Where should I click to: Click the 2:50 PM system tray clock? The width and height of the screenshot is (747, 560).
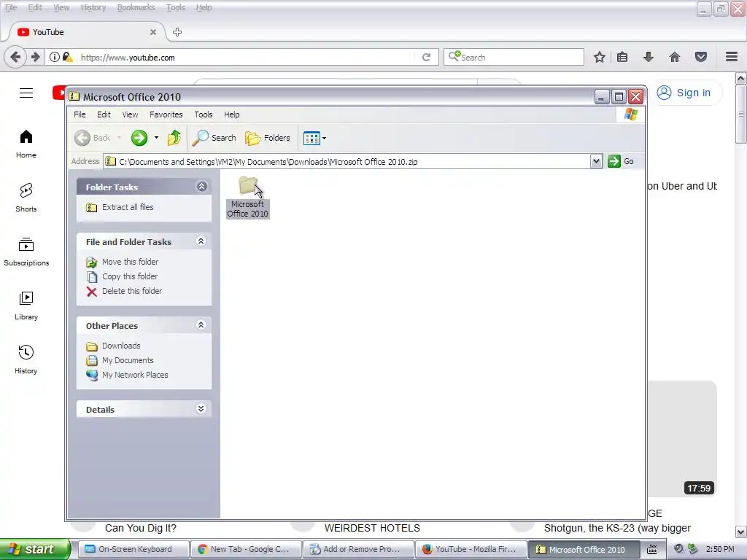click(720, 550)
